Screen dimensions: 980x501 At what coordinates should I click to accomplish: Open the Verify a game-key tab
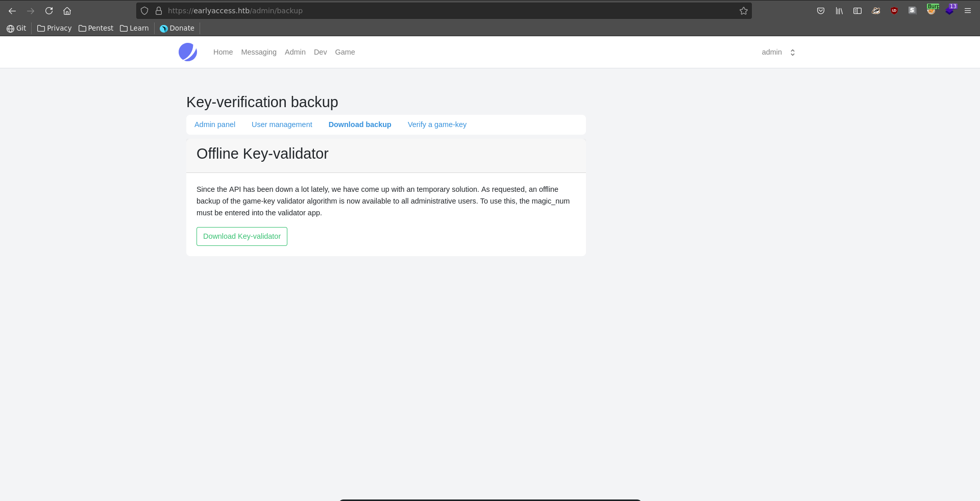coord(437,124)
